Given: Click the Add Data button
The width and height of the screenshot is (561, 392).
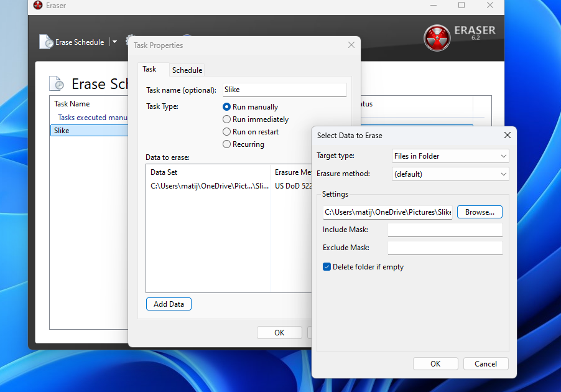Looking at the screenshot, I should click(169, 304).
